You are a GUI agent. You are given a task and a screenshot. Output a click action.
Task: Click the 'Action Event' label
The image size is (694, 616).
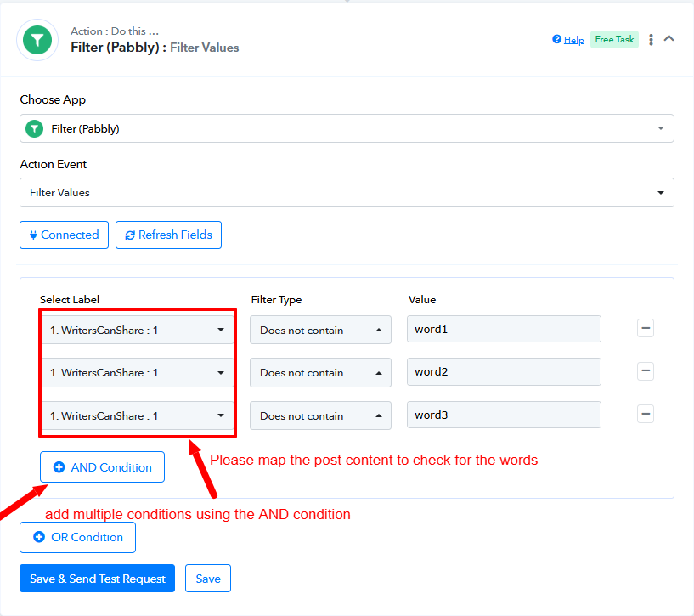pyautogui.click(x=54, y=164)
